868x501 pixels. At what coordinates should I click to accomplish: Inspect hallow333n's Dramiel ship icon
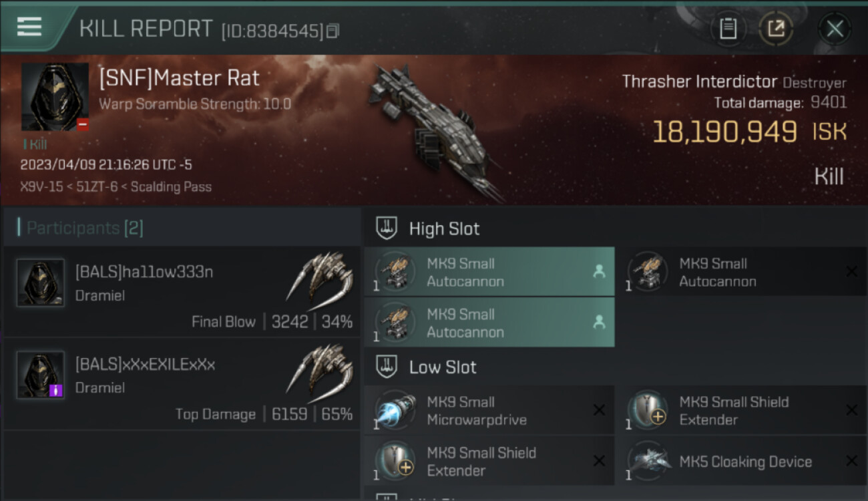click(x=320, y=277)
